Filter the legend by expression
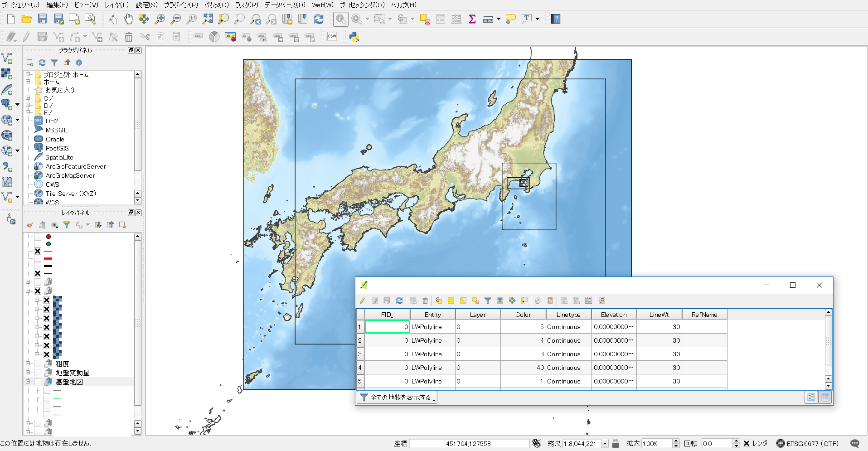 coord(78,225)
